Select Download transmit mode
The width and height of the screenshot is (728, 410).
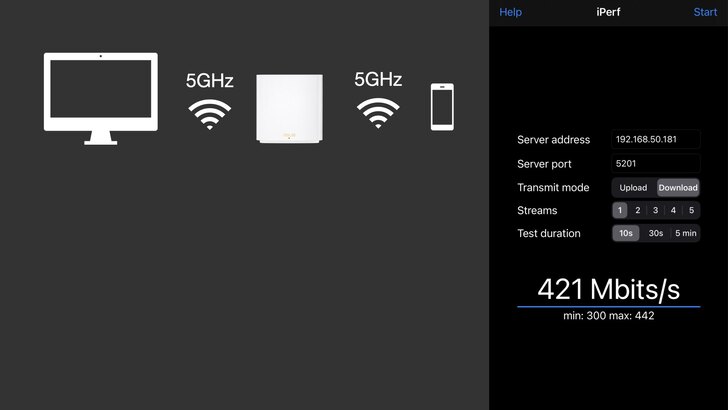click(x=678, y=188)
